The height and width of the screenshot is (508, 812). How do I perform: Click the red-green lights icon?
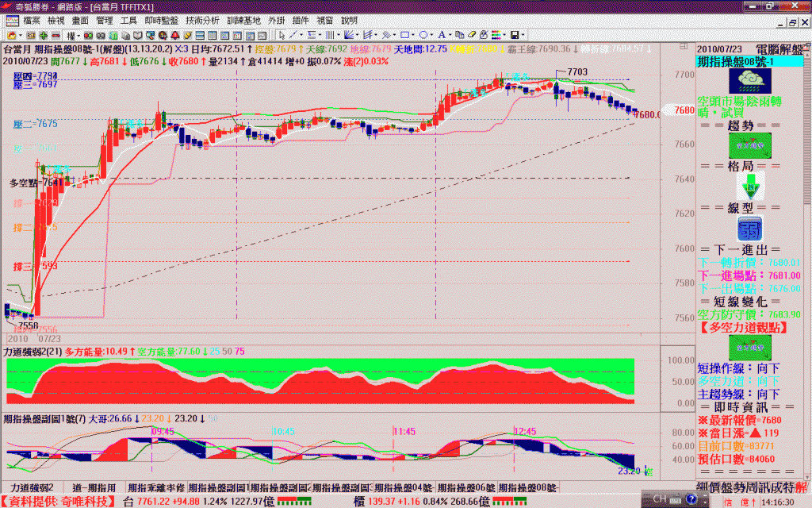pos(88,35)
